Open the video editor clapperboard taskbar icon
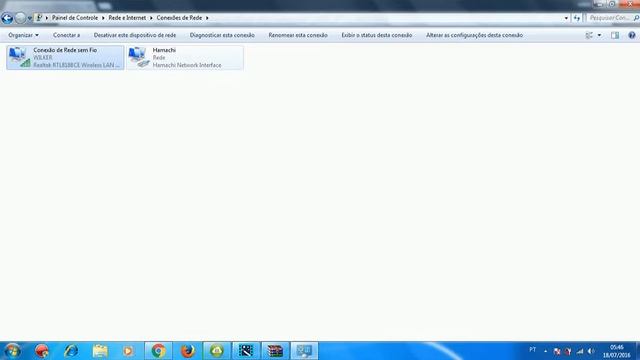The height and width of the screenshot is (360, 640). pos(246,351)
